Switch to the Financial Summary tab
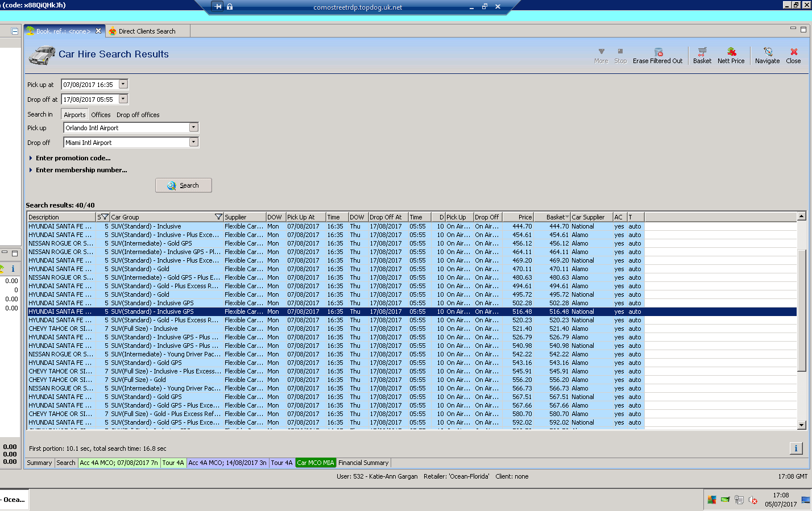This screenshot has height=511, width=812. click(x=363, y=463)
